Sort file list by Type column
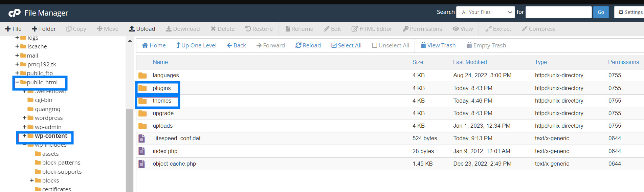 click(x=541, y=62)
